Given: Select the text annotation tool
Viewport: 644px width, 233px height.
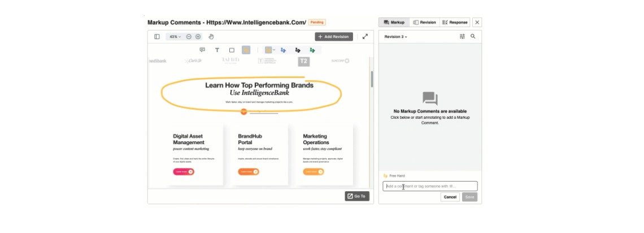Looking at the screenshot, I should pyautogui.click(x=217, y=50).
